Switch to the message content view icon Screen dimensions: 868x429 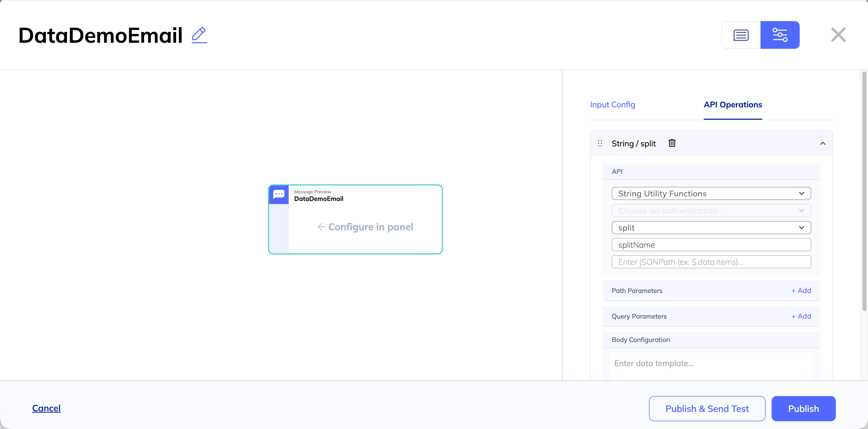click(741, 35)
